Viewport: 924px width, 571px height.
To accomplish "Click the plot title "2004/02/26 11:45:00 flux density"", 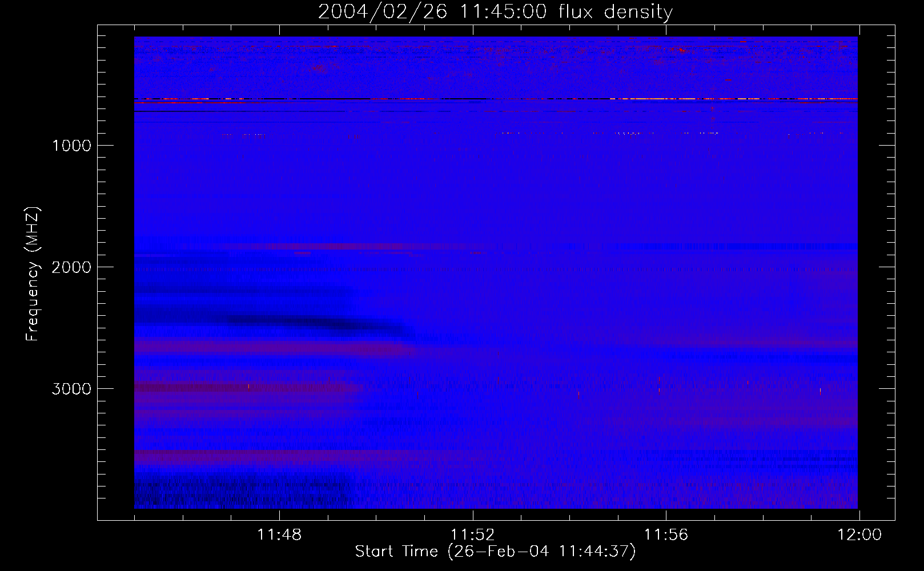I will coord(495,11).
